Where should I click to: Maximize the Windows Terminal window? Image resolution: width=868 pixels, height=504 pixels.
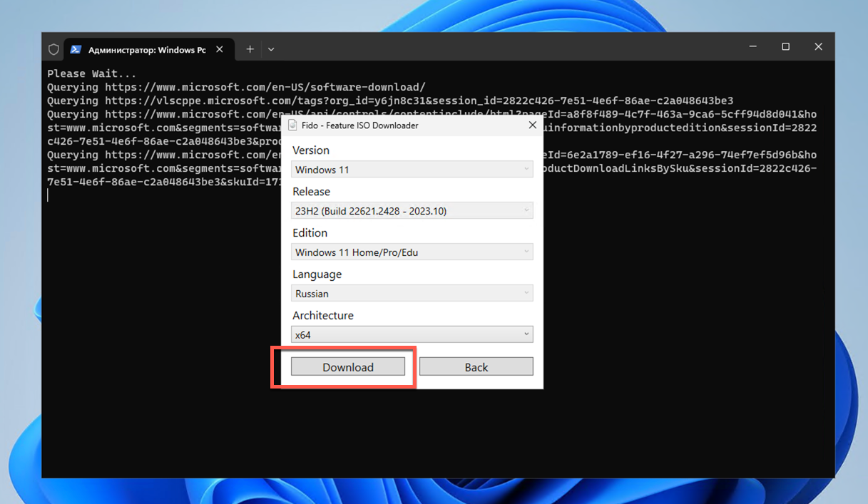[x=785, y=47]
